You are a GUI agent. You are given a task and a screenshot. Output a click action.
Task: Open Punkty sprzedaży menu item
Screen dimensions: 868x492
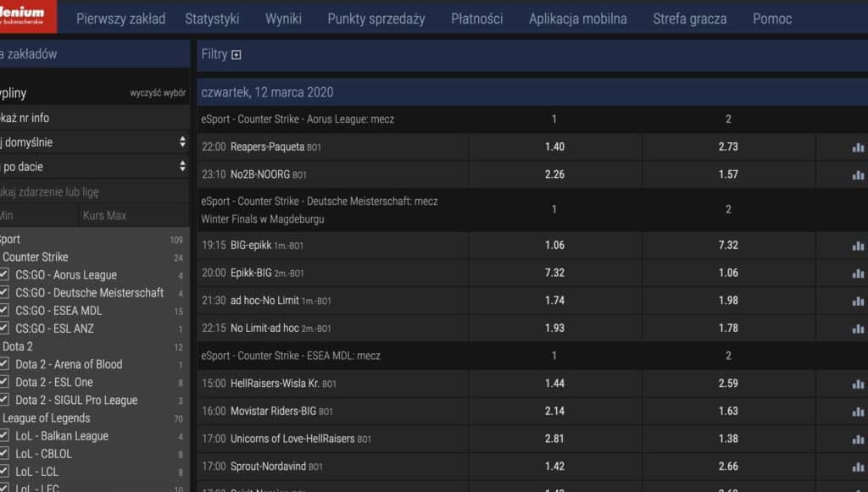pos(376,19)
